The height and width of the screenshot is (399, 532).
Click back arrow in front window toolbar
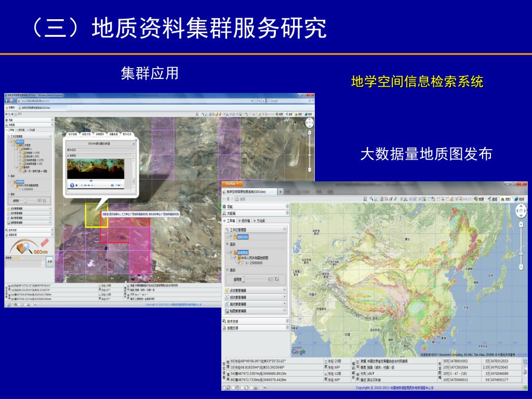click(224, 199)
